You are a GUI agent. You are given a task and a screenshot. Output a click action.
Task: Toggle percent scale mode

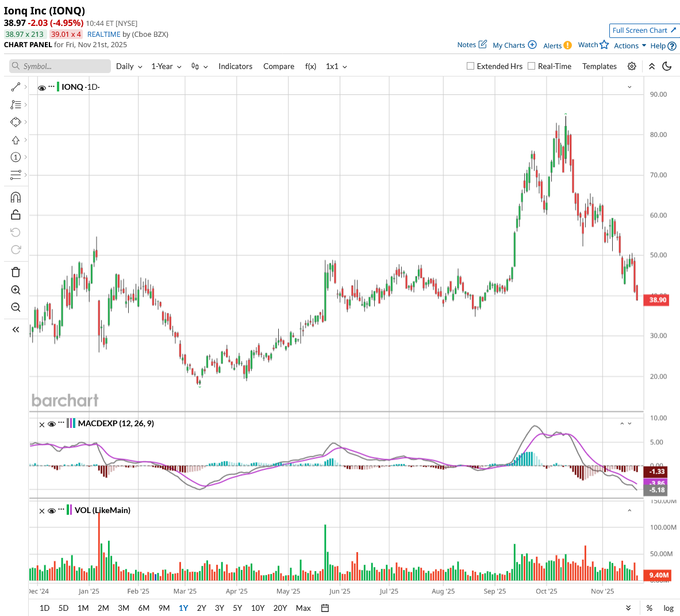(x=649, y=608)
